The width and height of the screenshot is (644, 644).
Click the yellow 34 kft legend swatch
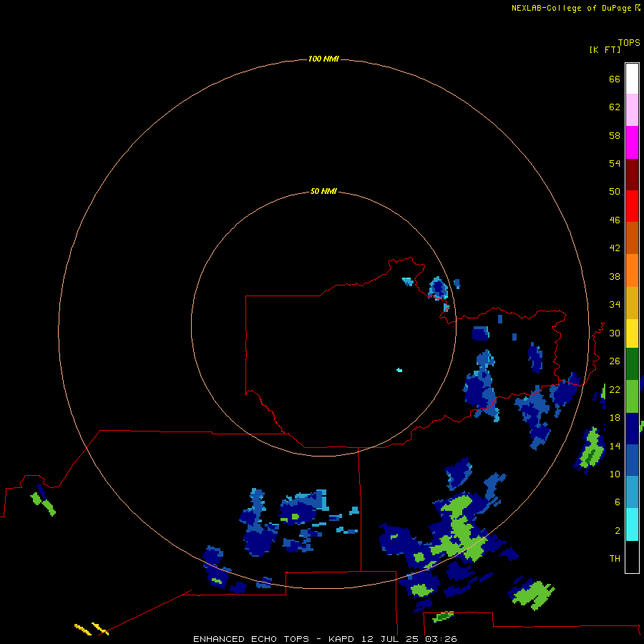(x=632, y=333)
